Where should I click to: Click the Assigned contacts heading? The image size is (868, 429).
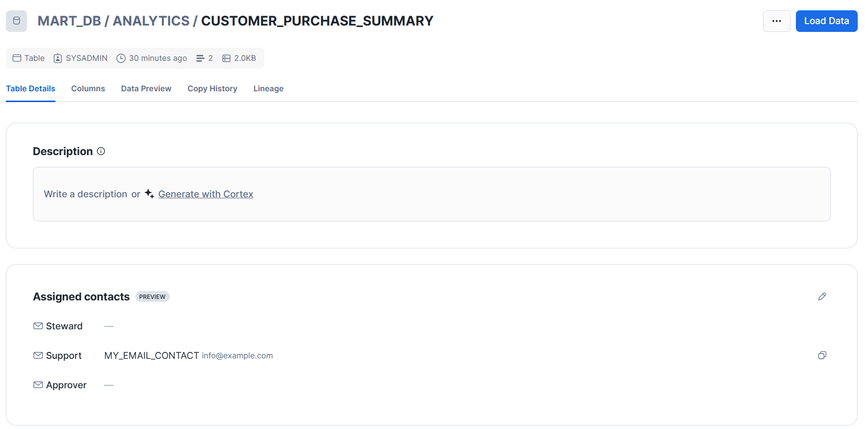pyautogui.click(x=81, y=296)
